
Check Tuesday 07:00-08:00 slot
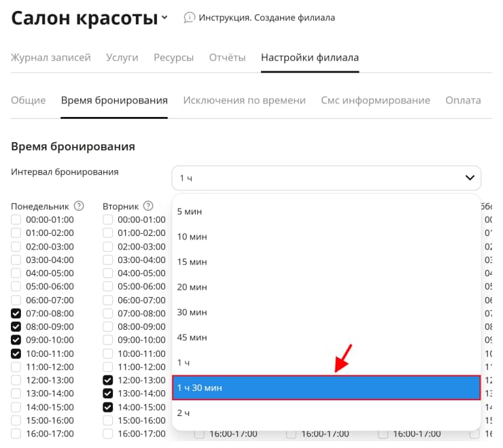point(108,313)
